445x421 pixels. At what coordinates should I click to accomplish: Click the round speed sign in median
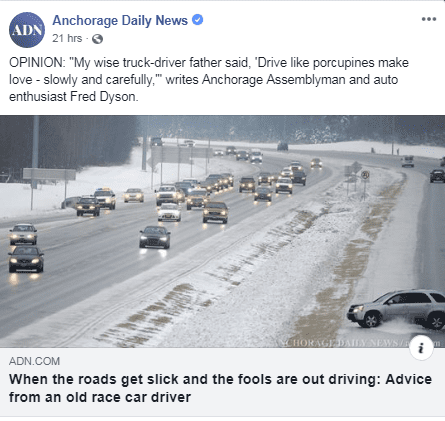point(365,175)
